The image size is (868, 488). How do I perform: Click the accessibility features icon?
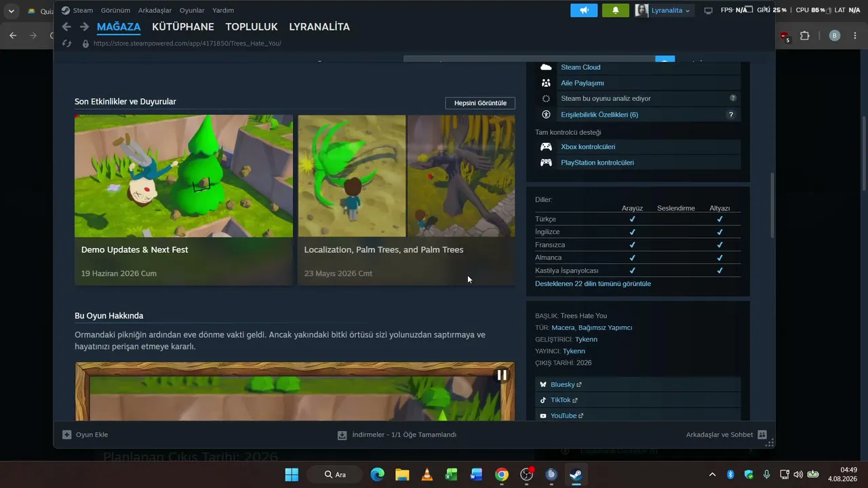tap(546, 115)
